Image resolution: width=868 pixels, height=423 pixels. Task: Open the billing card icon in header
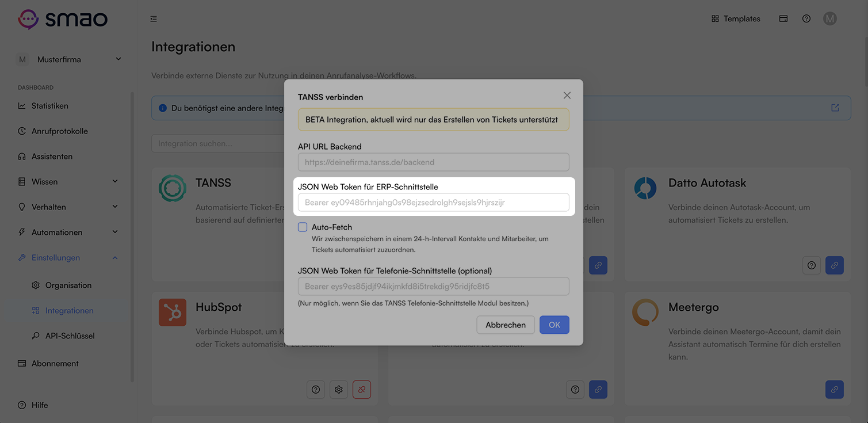(783, 19)
